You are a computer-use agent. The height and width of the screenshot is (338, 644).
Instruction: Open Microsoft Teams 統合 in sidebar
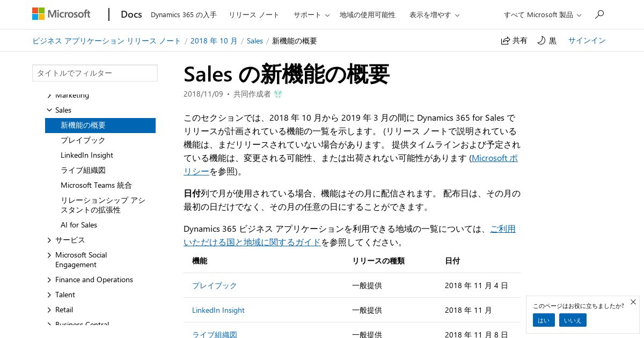point(96,185)
